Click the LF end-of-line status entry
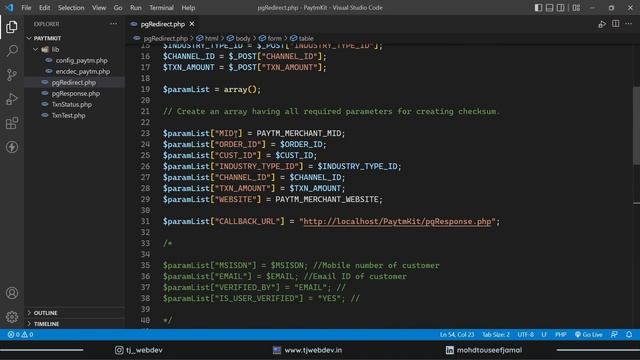640x360 pixels. [x=544, y=335]
